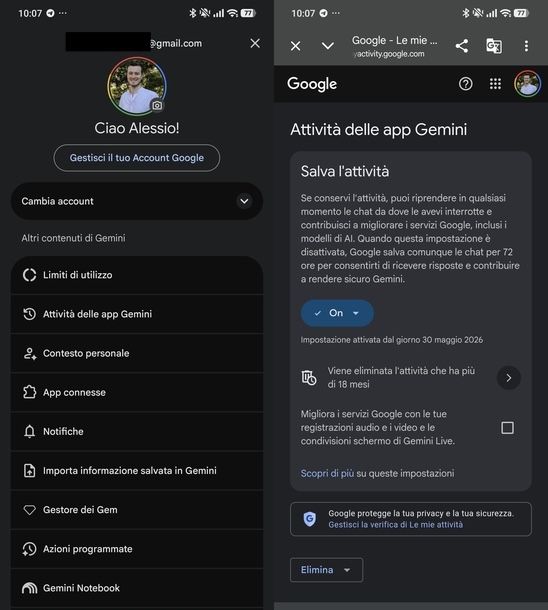
Task: Open the App connesse entry
Action: (x=137, y=392)
